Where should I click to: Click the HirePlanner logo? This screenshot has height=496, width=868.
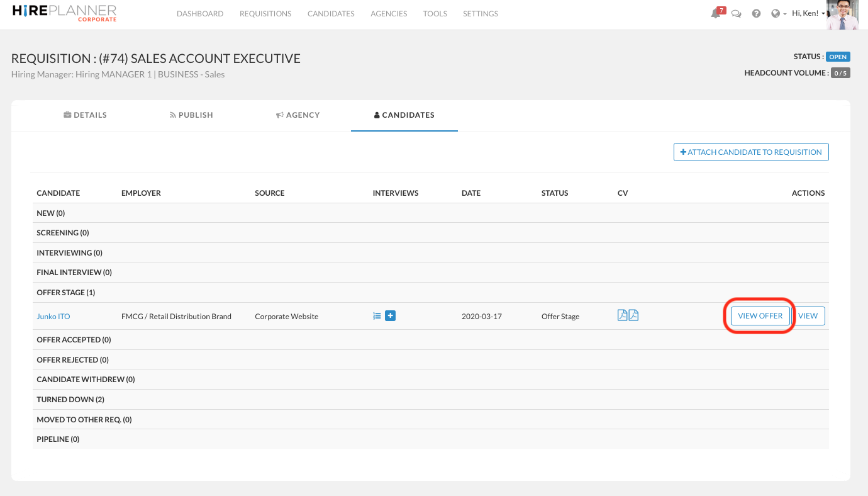point(64,13)
